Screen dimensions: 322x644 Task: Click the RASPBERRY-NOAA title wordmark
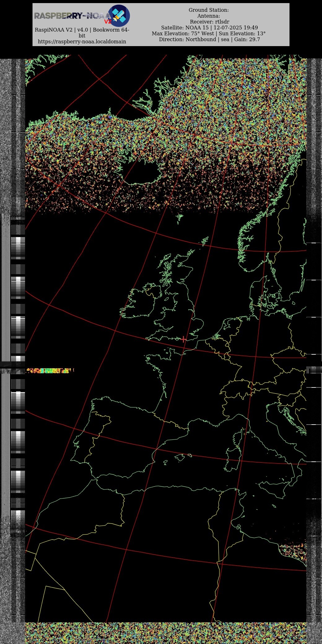(x=72, y=16)
